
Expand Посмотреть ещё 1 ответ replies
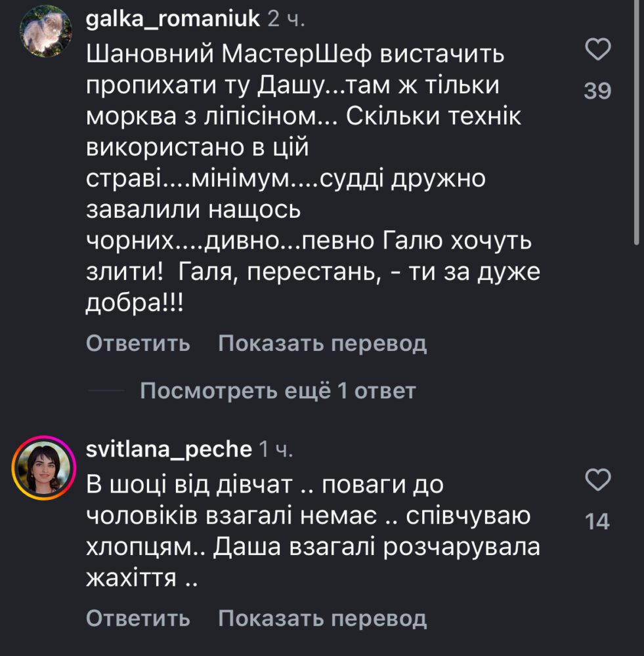coord(278,392)
